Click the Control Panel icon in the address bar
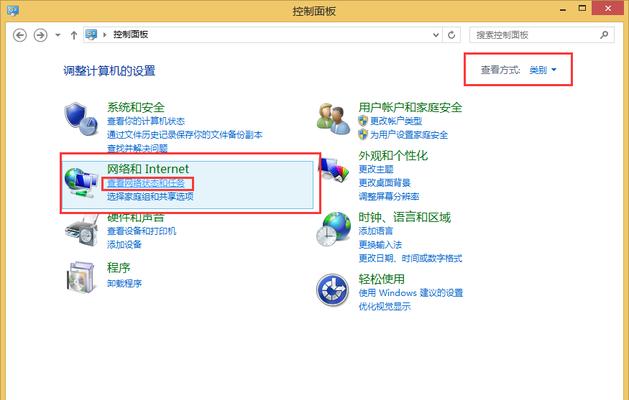629x400 pixels. coord(91,35)
